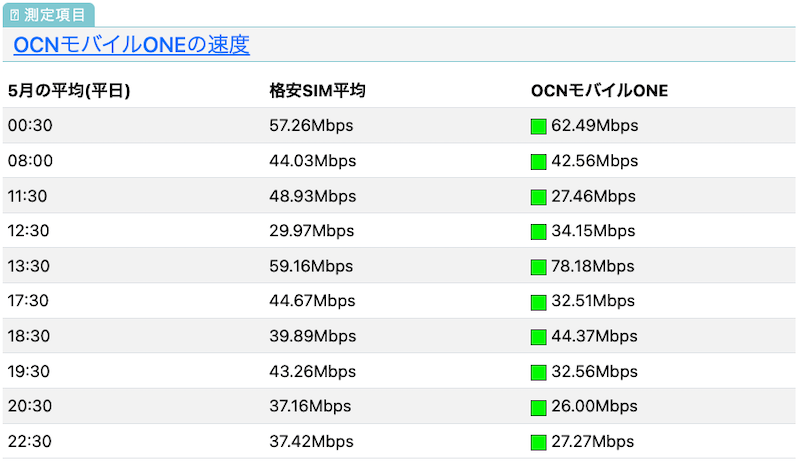Click green swatch beside 34.15Mbps
Screen dimensions: 800x463
538,232
